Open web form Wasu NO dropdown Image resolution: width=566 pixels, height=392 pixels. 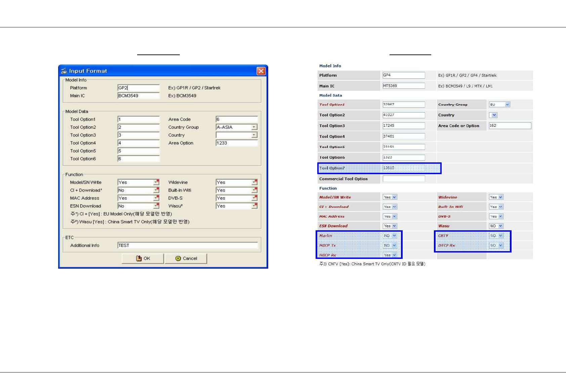pyautogui.click(x=496, y=226)
